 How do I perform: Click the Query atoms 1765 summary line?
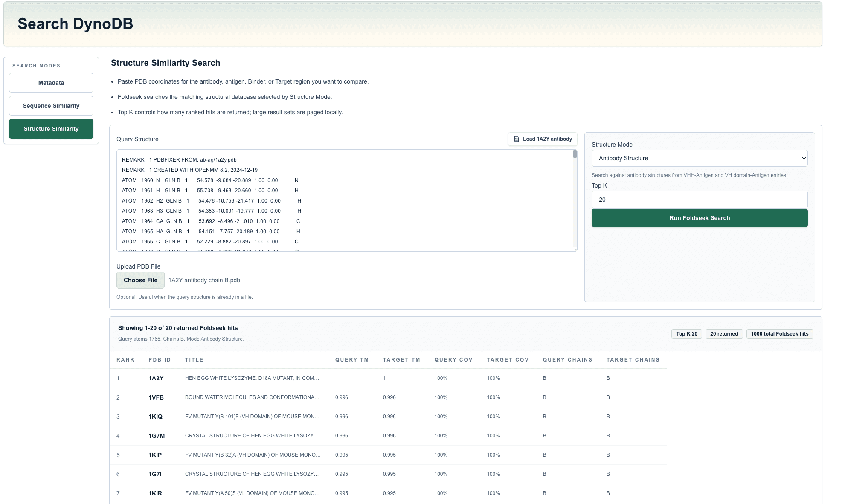pyautogui.click(x=181, y=339)
